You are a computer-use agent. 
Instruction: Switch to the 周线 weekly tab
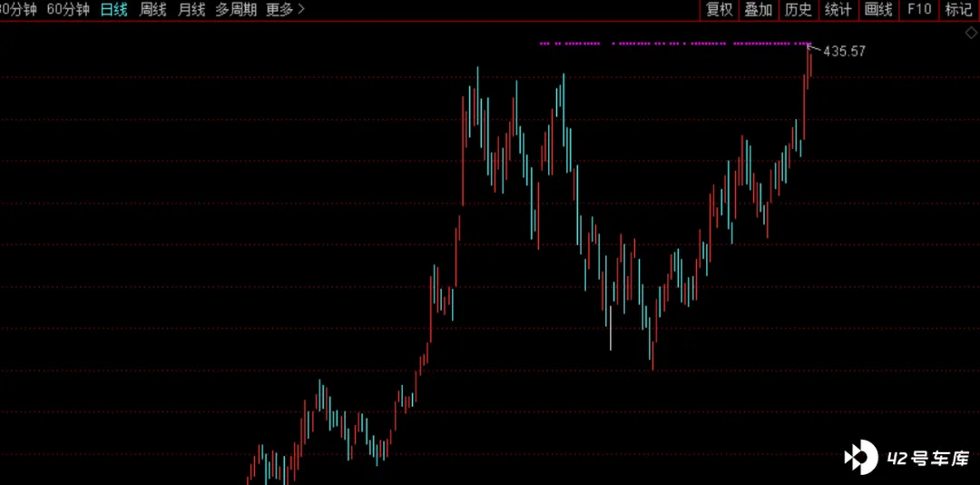pos(152,9)
